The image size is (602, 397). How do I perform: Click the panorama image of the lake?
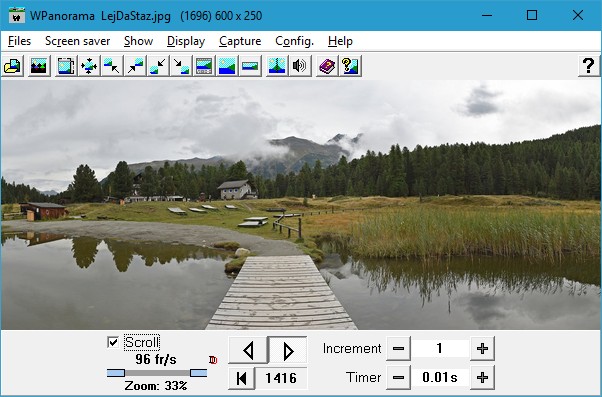(x=301, y=205)
